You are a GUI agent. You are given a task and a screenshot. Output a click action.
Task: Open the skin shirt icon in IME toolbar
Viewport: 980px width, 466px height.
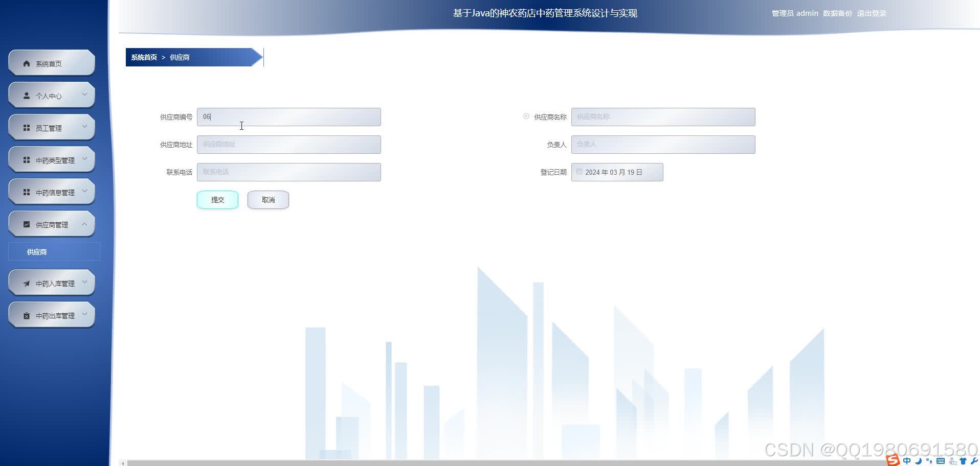[x=964, y=460]
